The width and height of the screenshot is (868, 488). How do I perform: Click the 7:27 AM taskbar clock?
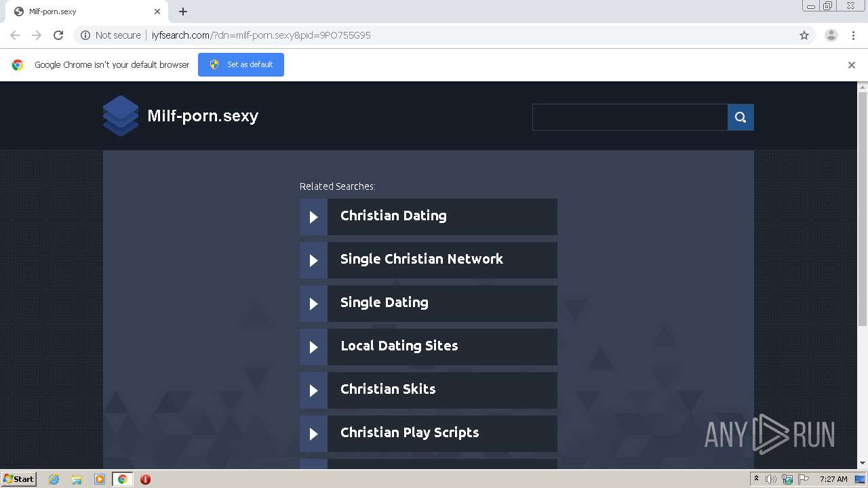click(833, 479)
